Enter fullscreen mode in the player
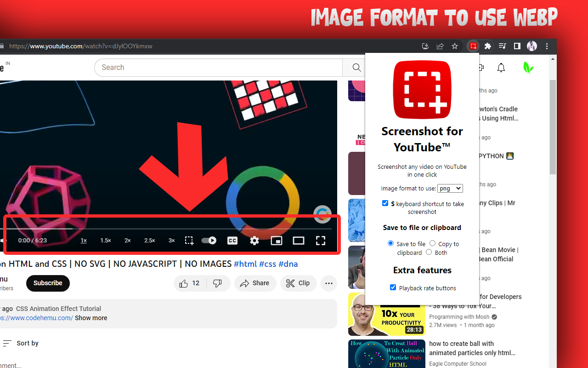Image resolution: width=588 pixels, height=368 pixels. [x=320, y=240]
